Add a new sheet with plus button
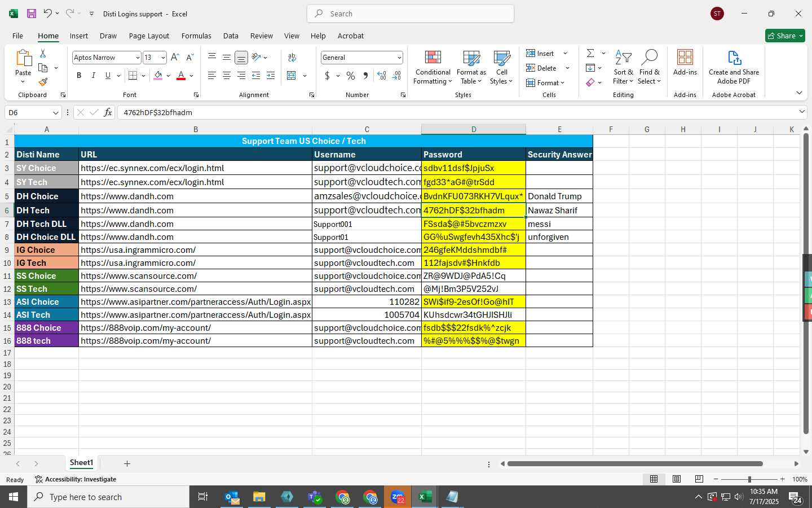This screenshot has width=812, height=508. (127, 463)
